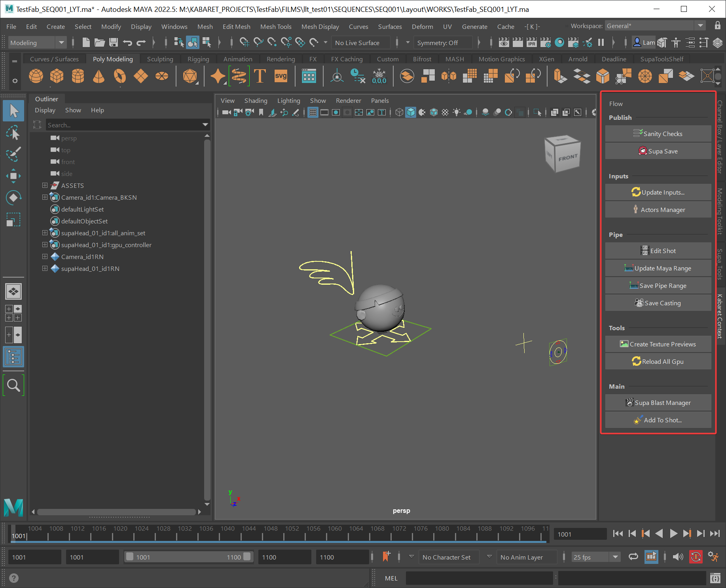Viewport: 726px width, 588px height.
Task: Create a polygon torus from shelf
Action: click(120, 76)
